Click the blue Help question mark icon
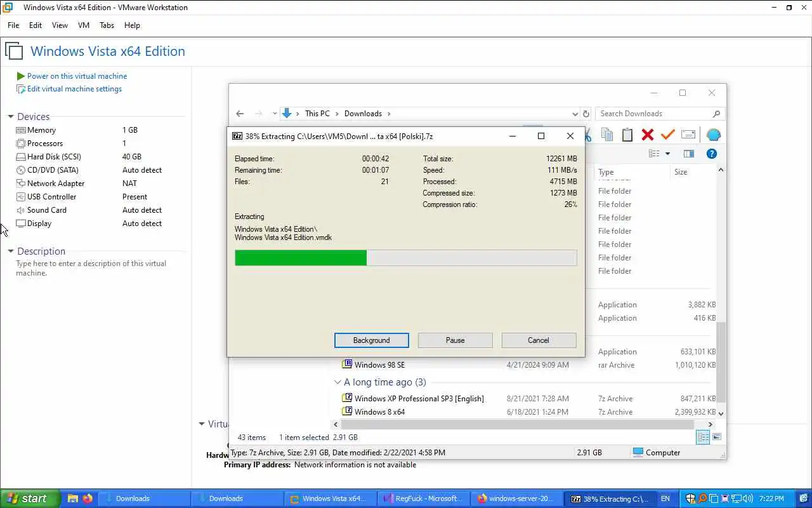The height and width of the screenshot is (508, 812). 712,154
